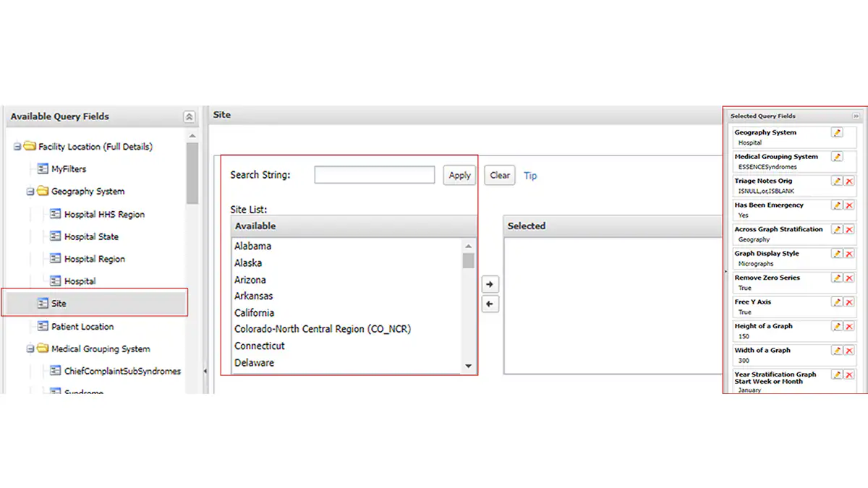Remove the Triage Notes Orig field
This screenshot has height=488, width=868.
849,181
